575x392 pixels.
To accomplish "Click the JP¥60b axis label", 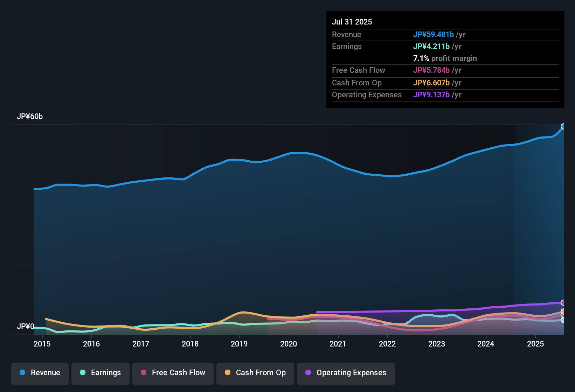I will click(x=30, y=116).
